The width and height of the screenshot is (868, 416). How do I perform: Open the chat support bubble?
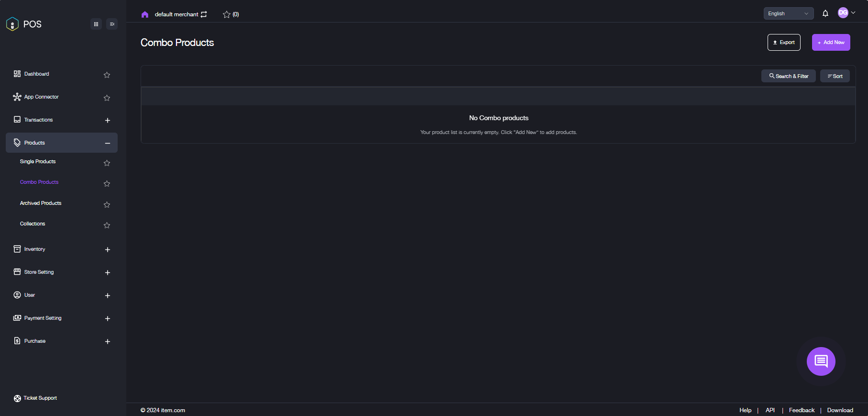click(821, 361)
